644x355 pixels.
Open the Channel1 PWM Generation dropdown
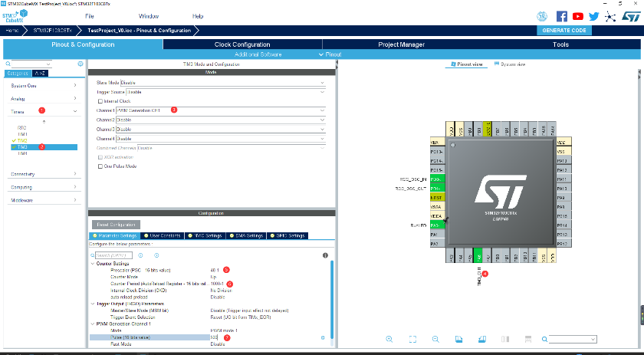(221, 110)
